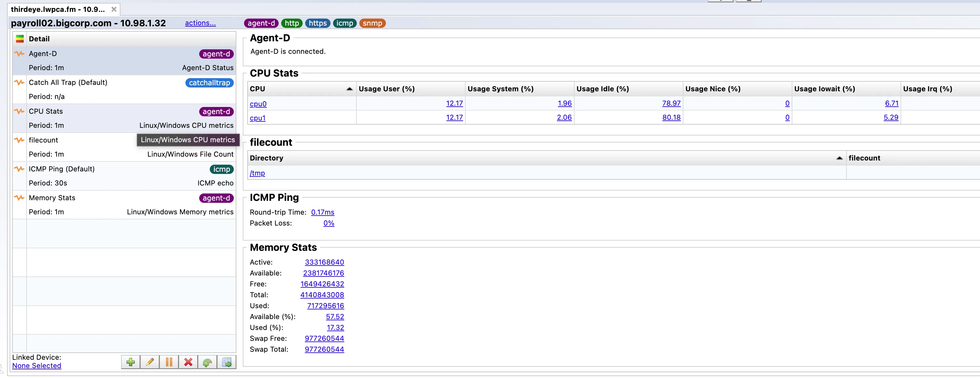The height and width of the screenshot is (378, 980).
Task: Click Active memory value 333168640
Action: pos(324,262)
